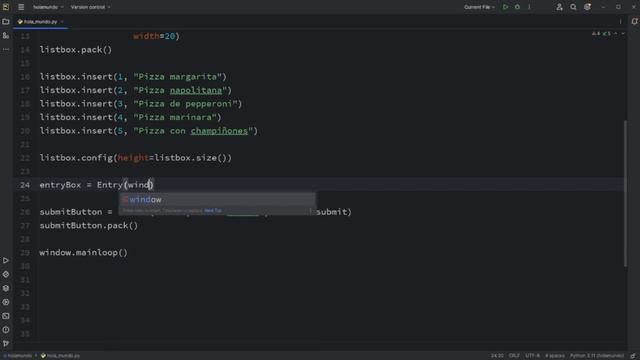Open Search Everywhere magnifier
This screenshot has height=360, width=640.
coord(573,7)
